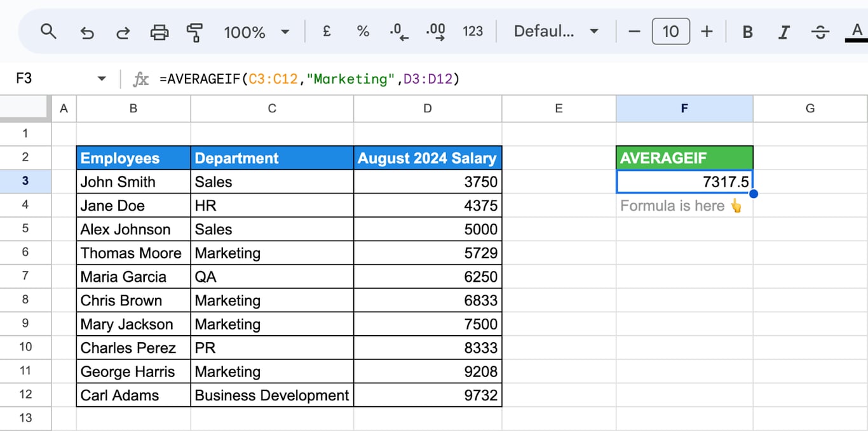The image size is (868, 431).
Task: Select the salary cell 3750
Action: pyautogui.click(x=428, y=182)
